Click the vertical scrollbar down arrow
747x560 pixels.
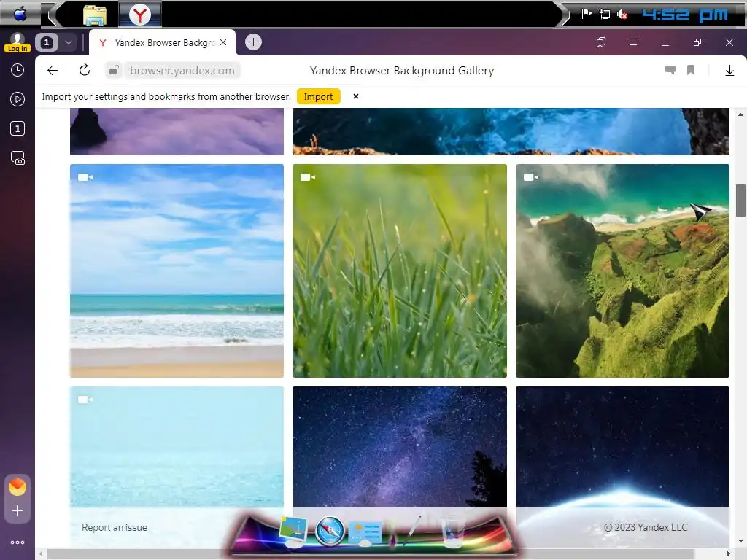tap(740, 541)
